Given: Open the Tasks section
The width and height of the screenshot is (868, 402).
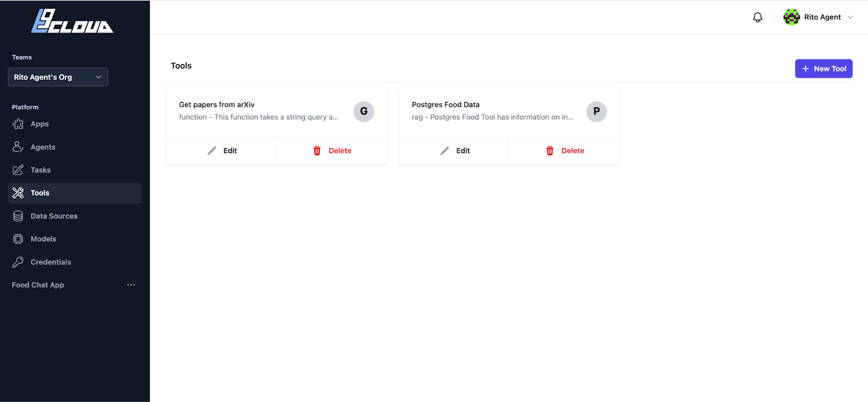Looking at the screenshot, I should [x=74, y=170].
